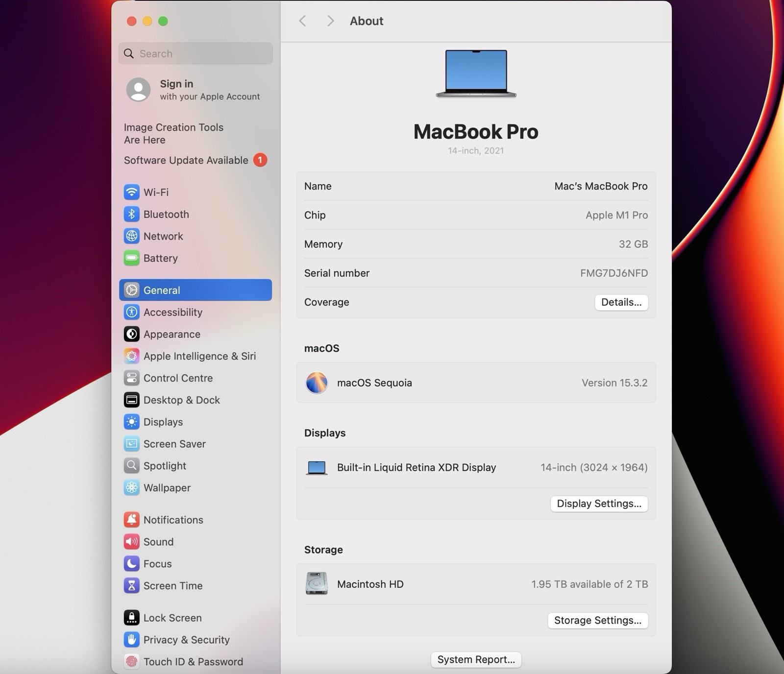Click the search magnifier icon

click(129, 53)
